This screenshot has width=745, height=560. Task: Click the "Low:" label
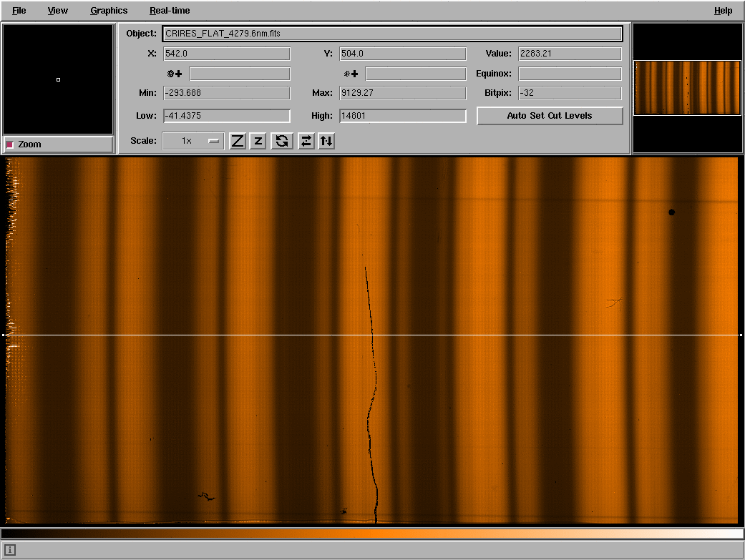(x=146, y=116)
